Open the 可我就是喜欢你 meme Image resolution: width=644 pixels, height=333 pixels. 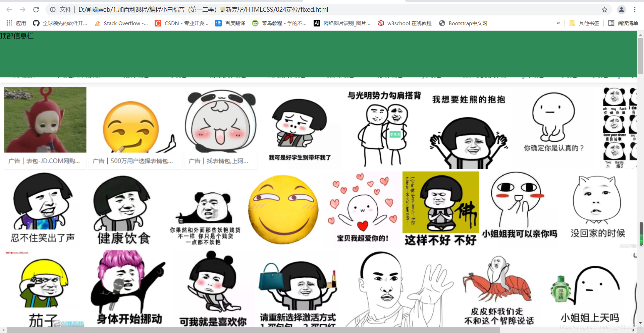(213, 289)
